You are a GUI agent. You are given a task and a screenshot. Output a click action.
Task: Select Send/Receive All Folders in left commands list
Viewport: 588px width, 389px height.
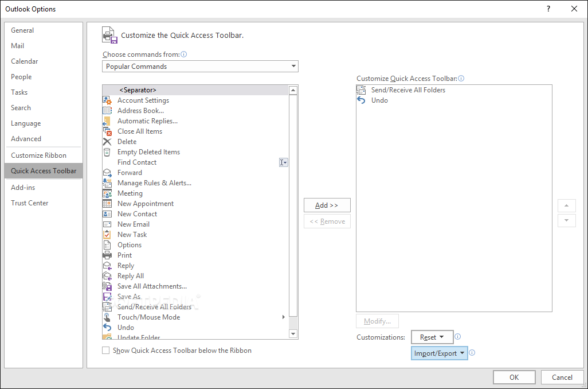point(195,307)
